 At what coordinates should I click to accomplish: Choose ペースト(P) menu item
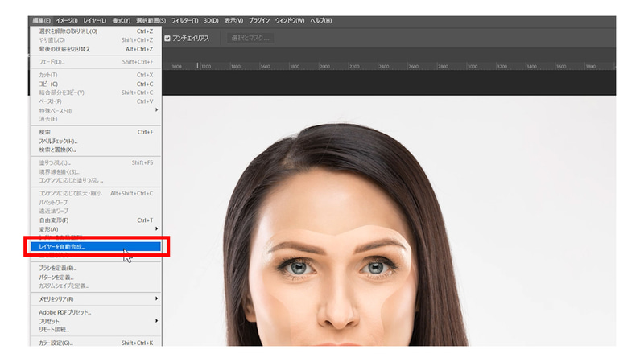96,101
